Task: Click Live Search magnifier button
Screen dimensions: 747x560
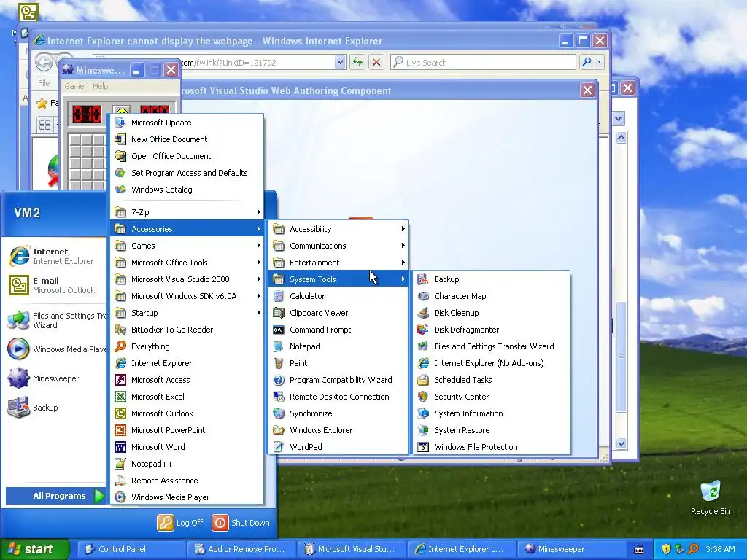Action: coord(587,62)
